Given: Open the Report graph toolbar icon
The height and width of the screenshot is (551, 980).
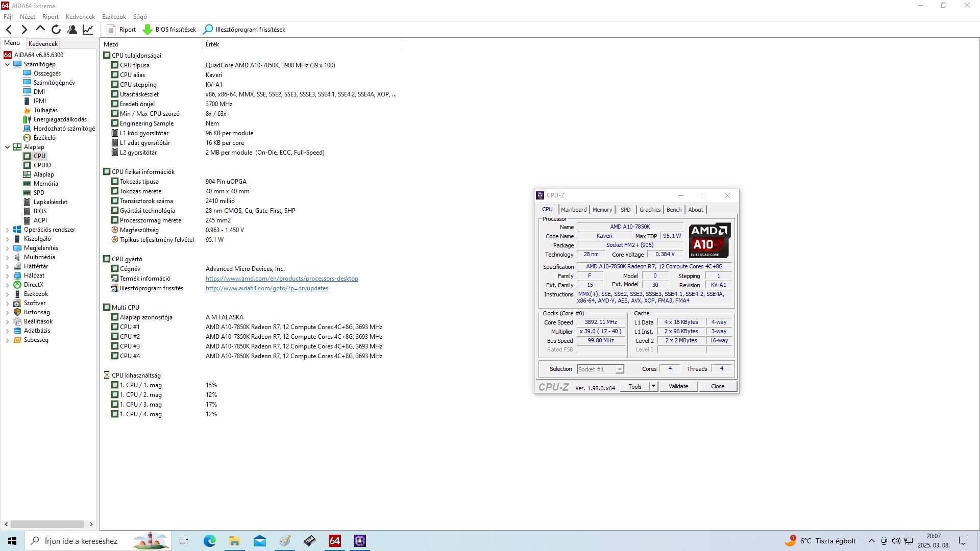Looking at the screenshot, I should pos(88,30).
